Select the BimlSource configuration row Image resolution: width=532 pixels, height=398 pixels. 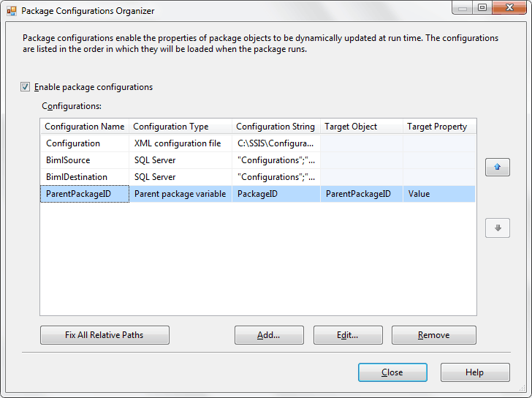pyautogui.click(x=68, y=160)
